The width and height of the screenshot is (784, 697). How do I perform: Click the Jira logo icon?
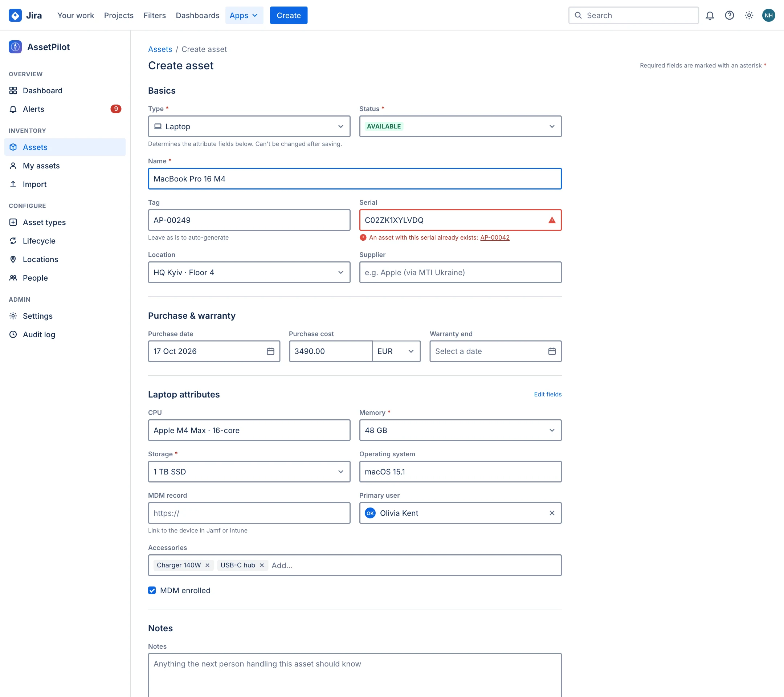pos(15,15)
